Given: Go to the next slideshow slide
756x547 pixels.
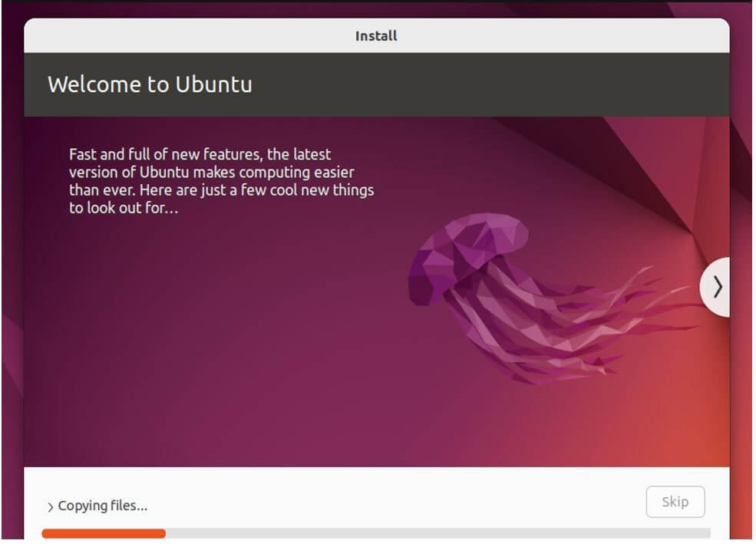Looking at the screenshot, I should [717, 288].
